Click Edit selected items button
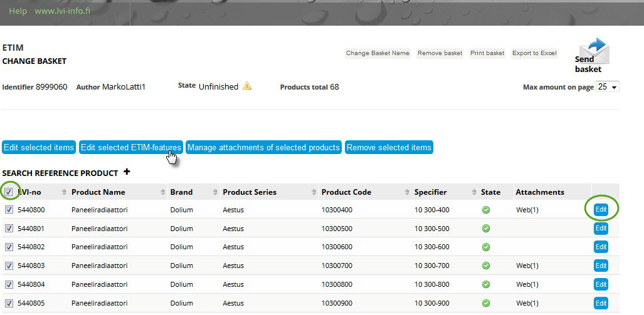The image size is (644, 315). coord(39,147)
